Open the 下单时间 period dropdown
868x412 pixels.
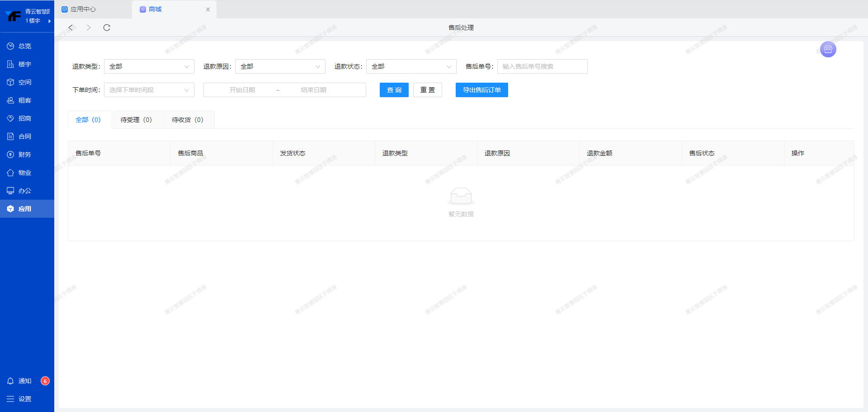tap(149, 90)
